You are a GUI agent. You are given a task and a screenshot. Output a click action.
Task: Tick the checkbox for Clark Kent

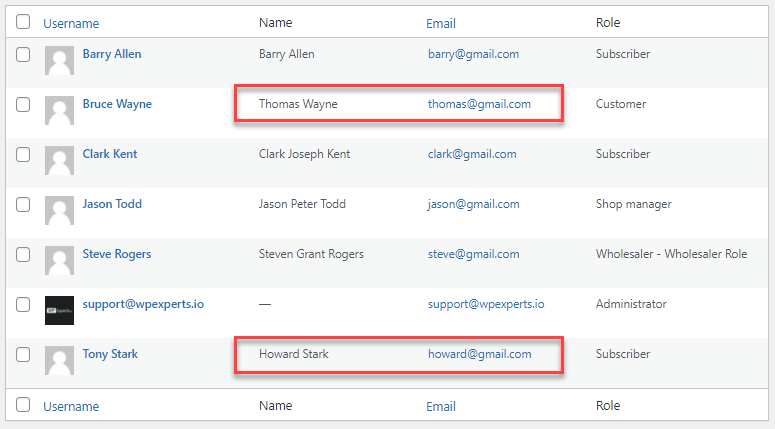point(23,154)
